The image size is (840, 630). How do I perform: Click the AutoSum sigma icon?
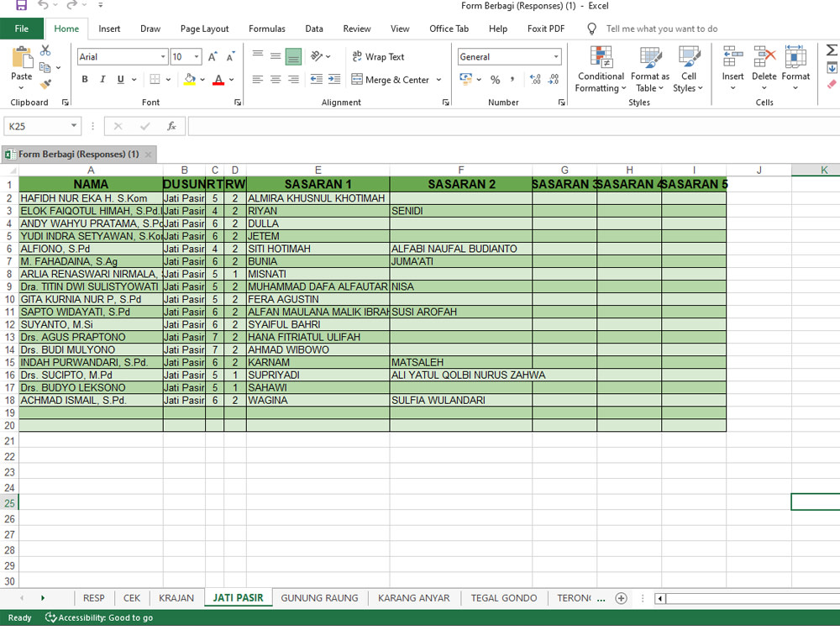(832, 50)
